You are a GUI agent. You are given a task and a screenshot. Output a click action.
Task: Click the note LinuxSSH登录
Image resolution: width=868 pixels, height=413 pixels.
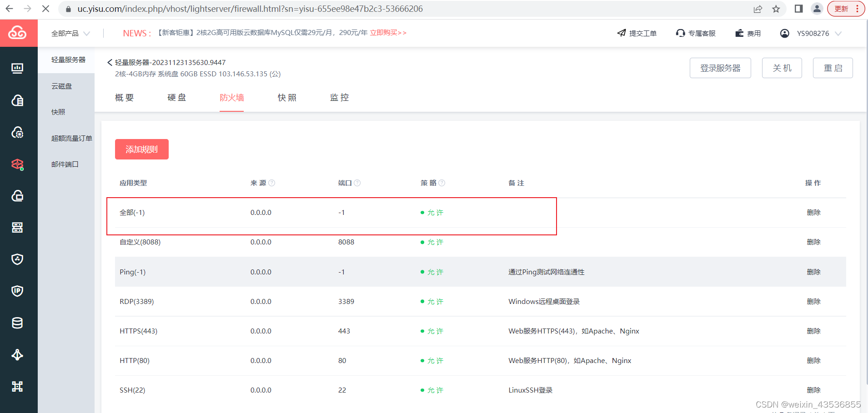point(530,390)
